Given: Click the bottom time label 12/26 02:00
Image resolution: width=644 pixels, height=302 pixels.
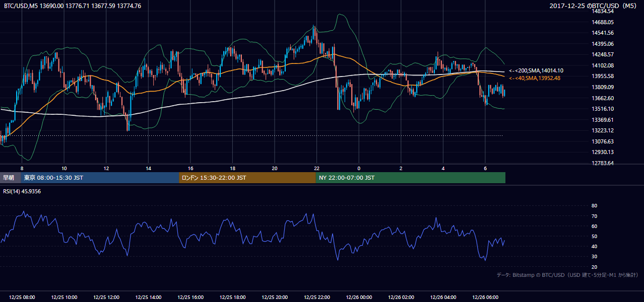Looking at the screenshot, I should (401, 297).
